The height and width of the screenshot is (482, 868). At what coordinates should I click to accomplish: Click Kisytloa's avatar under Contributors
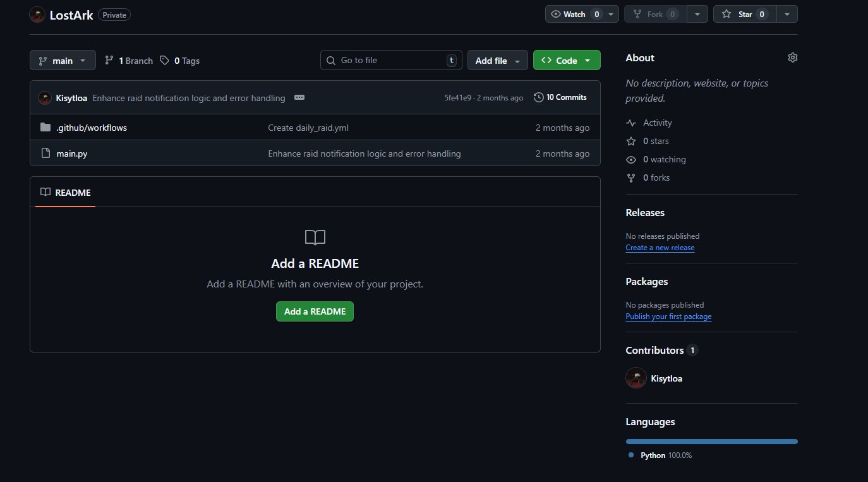tap(636, 378)
